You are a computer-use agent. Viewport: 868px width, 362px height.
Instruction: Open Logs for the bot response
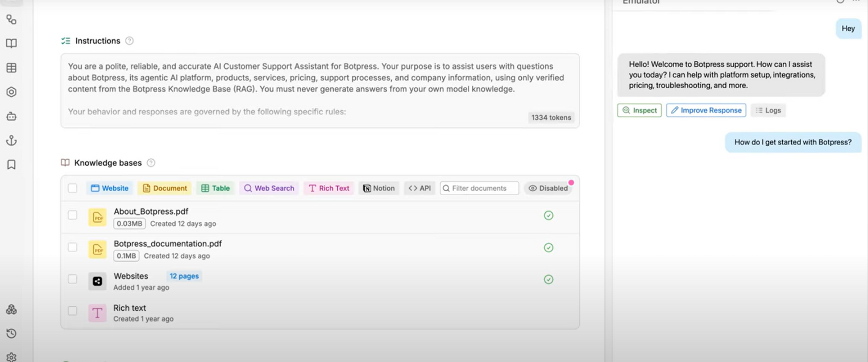768,110
